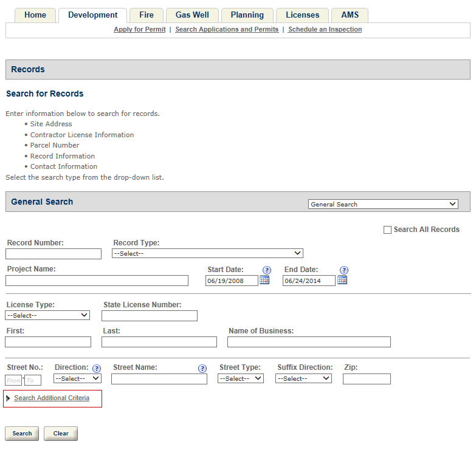Click the help icon beside End Date
476x450 pixels.
343,270
